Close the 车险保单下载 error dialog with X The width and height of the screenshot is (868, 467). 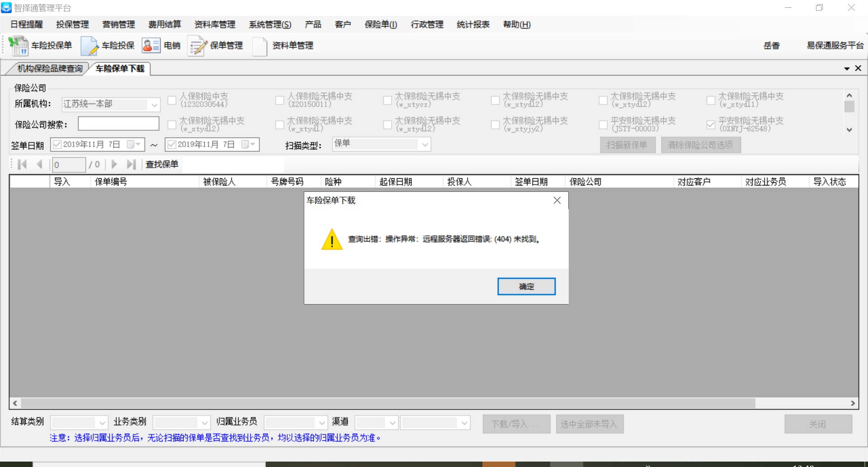point(557,200)
